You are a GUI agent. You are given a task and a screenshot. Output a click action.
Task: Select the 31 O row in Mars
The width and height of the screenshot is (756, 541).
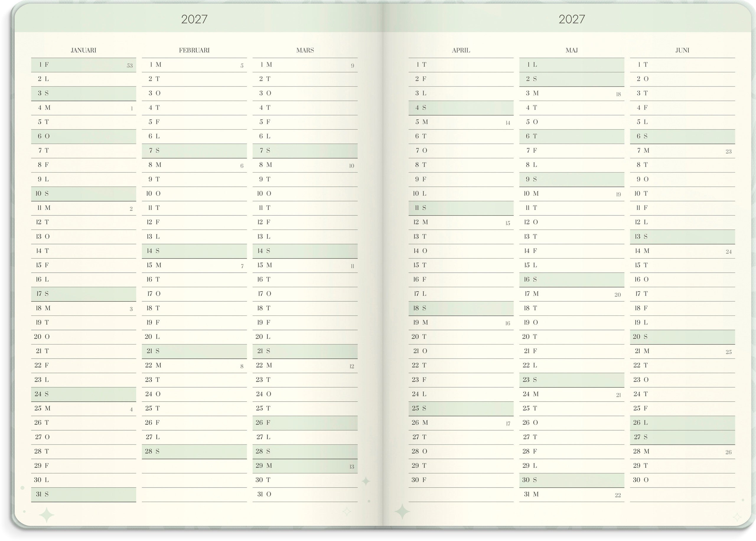(305, 495)
